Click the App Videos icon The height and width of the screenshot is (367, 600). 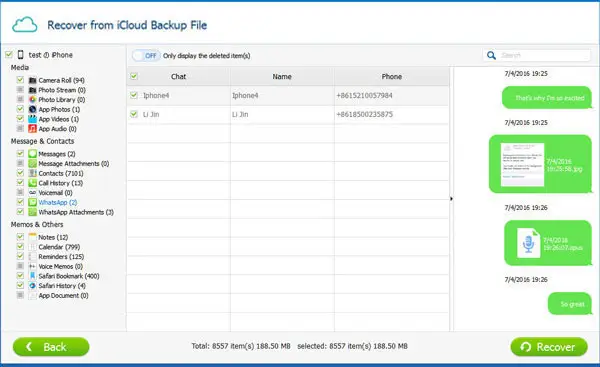pos(33,119)
